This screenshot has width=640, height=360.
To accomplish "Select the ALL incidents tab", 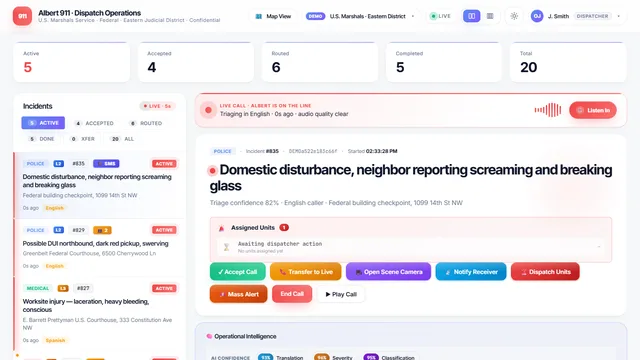I will click(122, 139).
